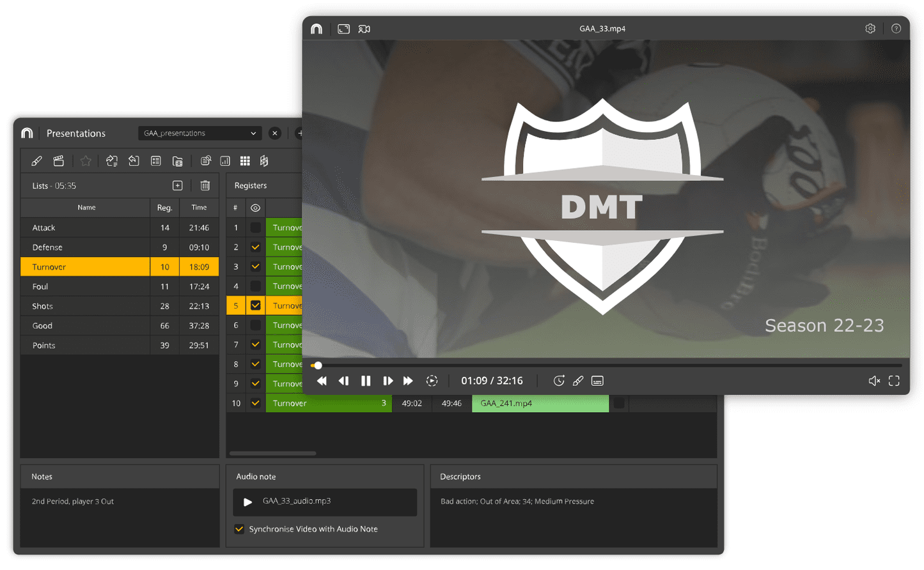Image resolution: width=924 pixels, height=570 pixels.
Task: Play the GAA_33_audio.mp3 audio note
Action: coord(247,502)
